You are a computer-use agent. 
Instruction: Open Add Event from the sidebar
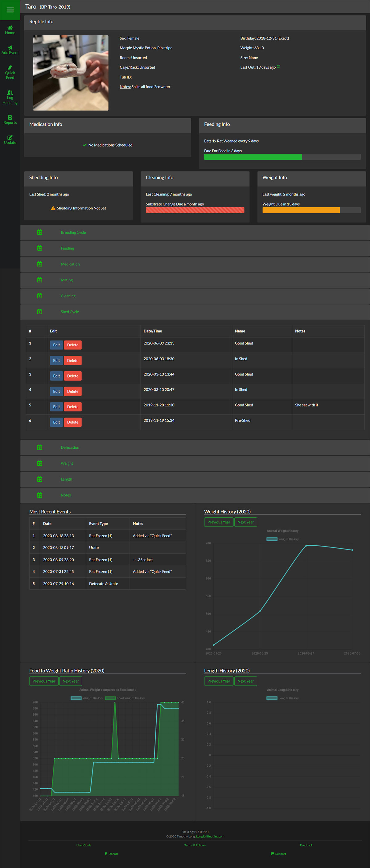10,50
